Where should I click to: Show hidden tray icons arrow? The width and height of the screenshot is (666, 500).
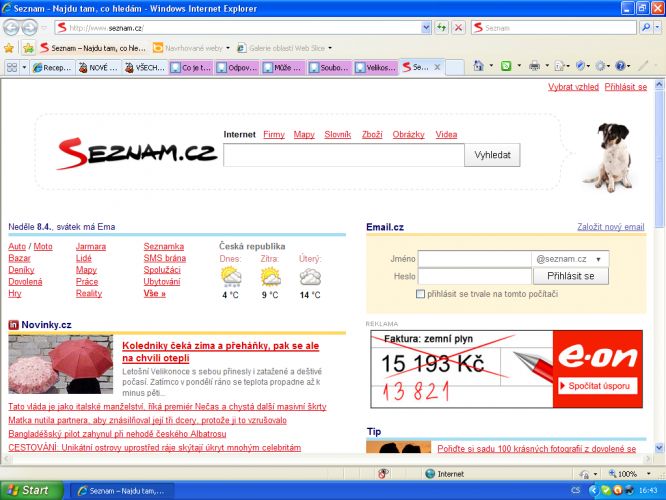pos(593,490)
